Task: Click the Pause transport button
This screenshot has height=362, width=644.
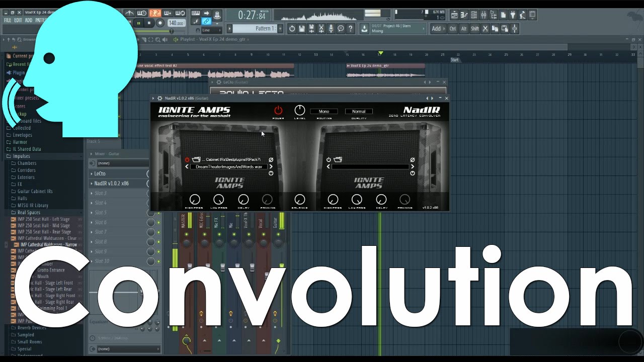Action: (x=139, y=23)
